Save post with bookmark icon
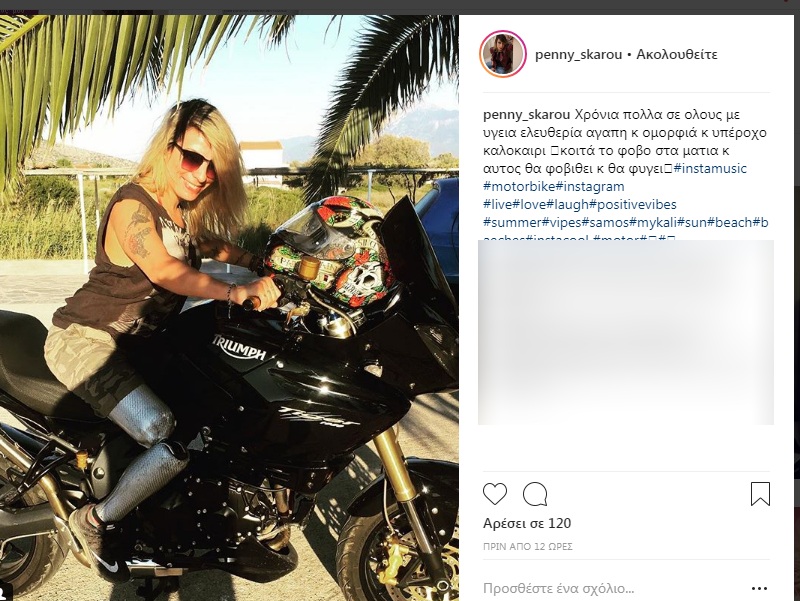 pos(760,494)
